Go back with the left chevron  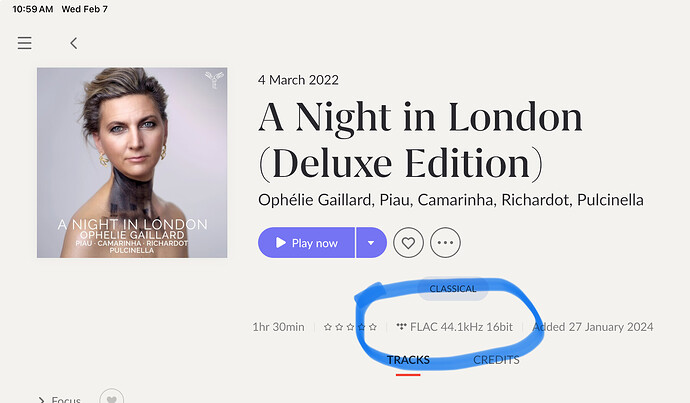coord(73,43)
